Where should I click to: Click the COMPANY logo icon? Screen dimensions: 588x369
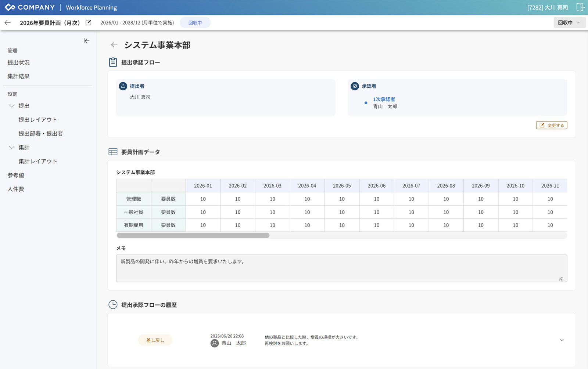point(10,7)
